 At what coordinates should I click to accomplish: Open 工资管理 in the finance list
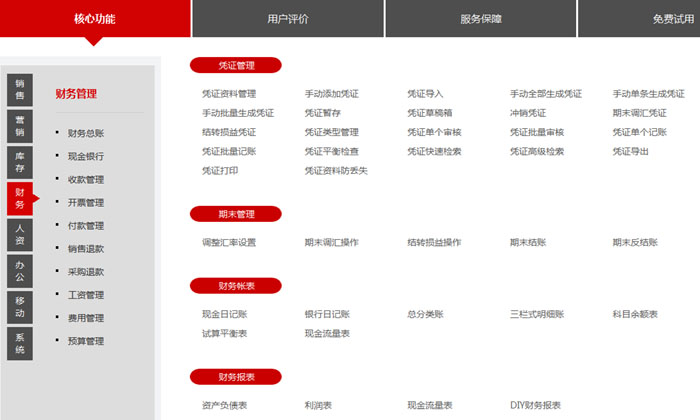[x=86, y=295]
